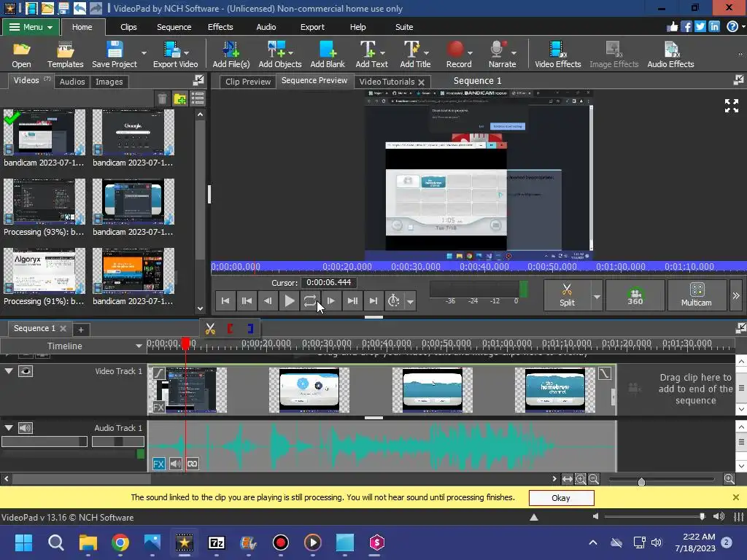Expand the preview to full screen
Screen dimensions: 747x560
click(731, 106)
